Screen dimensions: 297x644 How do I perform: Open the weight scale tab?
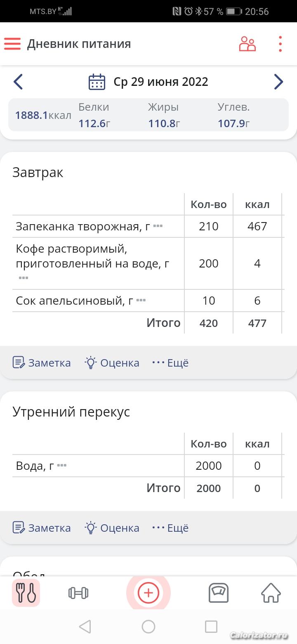click(218, 593)
